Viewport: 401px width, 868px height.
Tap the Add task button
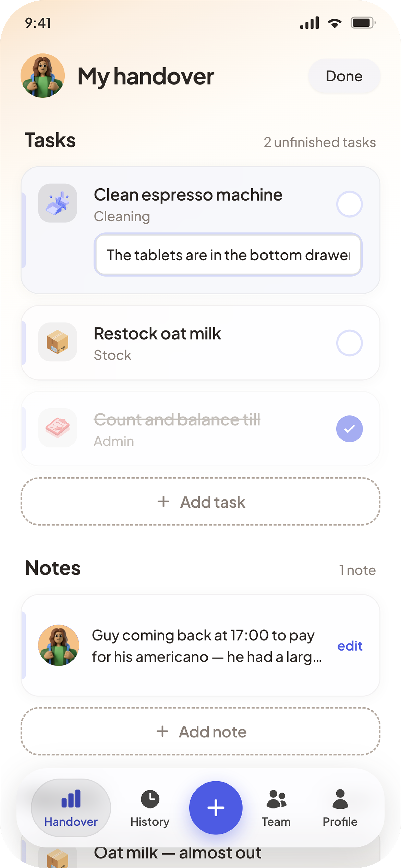pos(200,501)
